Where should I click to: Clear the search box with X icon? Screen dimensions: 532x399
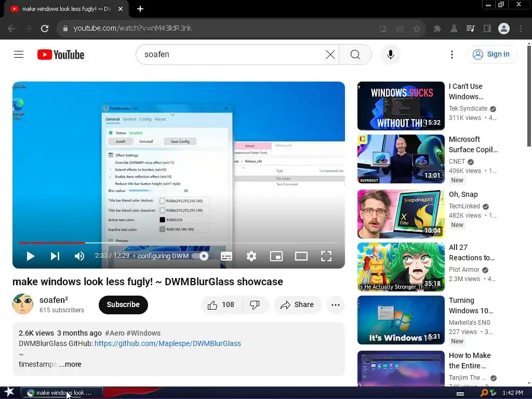pos(330,54)
